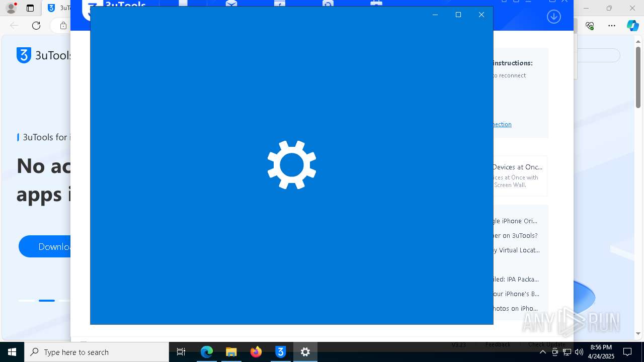The width and height of the screenshot is (644, 362).
Task: Open the Windows Start menu
Action: pos(12,352)
